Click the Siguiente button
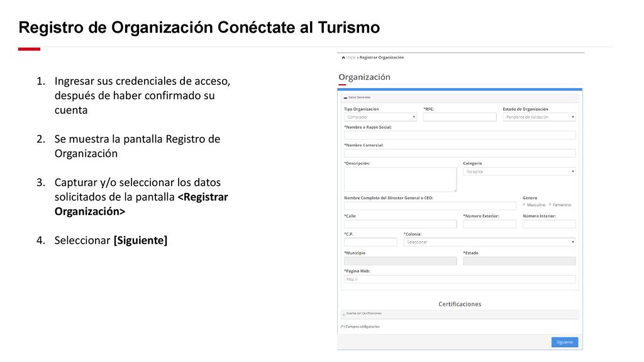Screen dimensions: 644x362 tap(565, 342)
